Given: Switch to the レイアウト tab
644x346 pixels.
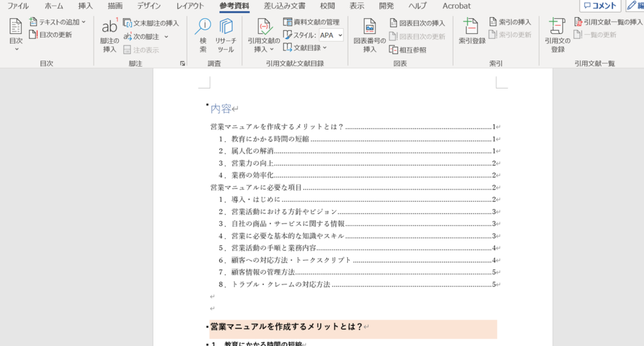Looking at the screenshot, I should 190,6.
